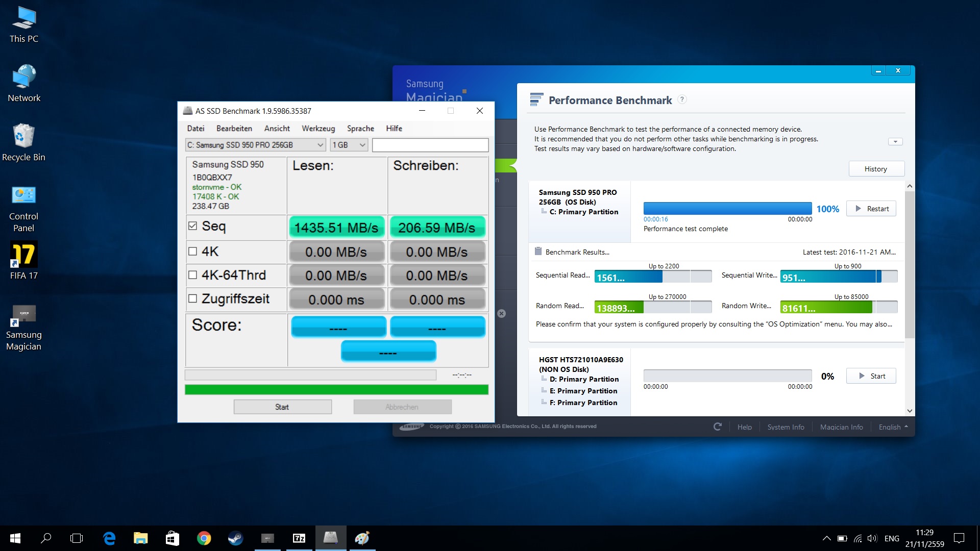980x551 pixels.
Task: Open This PC desktop icon
Action: coord(24,24)
